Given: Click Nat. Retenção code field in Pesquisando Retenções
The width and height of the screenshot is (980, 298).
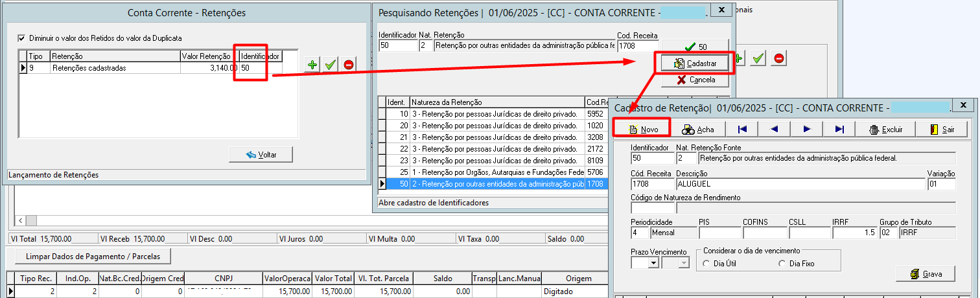Looking at the screenshot, I should pos(426,46).
